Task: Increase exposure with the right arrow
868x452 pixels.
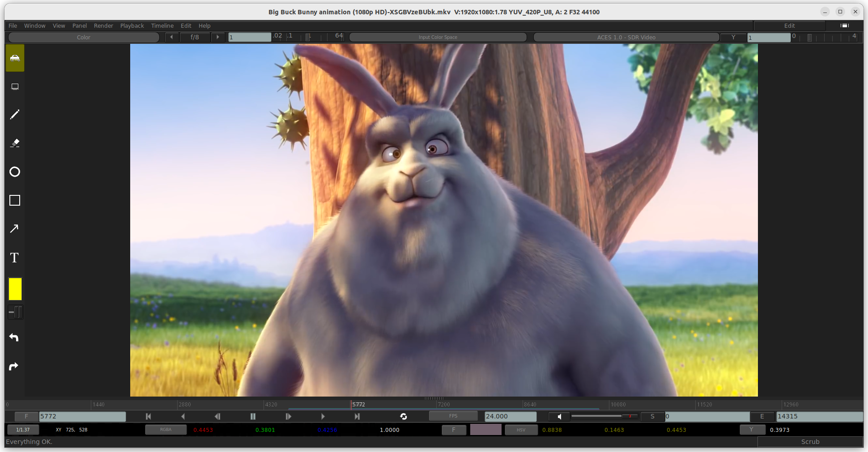Action: (218, 37)
